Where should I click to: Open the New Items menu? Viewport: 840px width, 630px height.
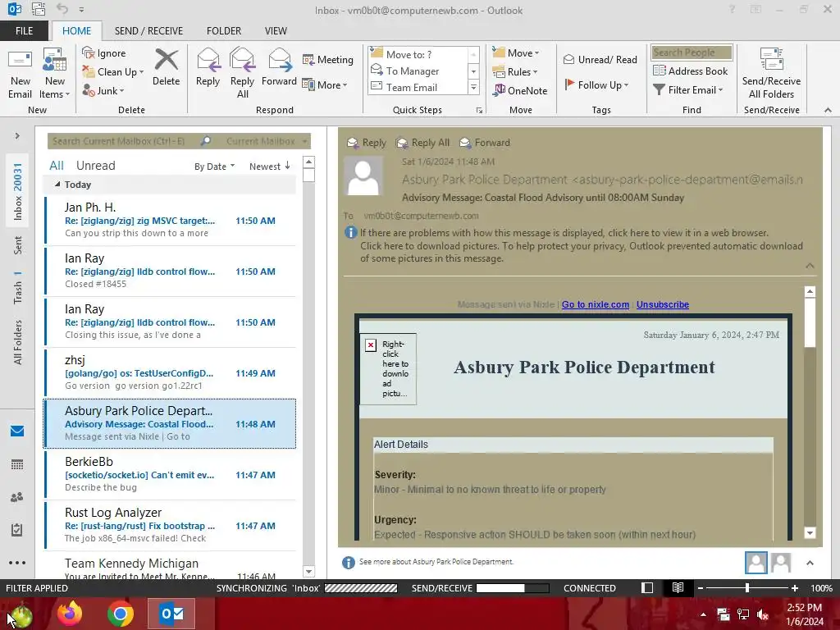(x=55, y=74)
